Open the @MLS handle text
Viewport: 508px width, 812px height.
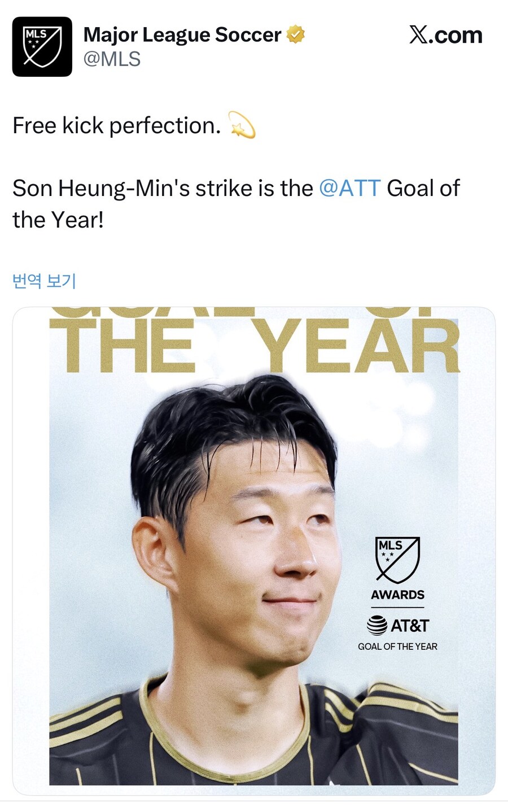(111, 58)
